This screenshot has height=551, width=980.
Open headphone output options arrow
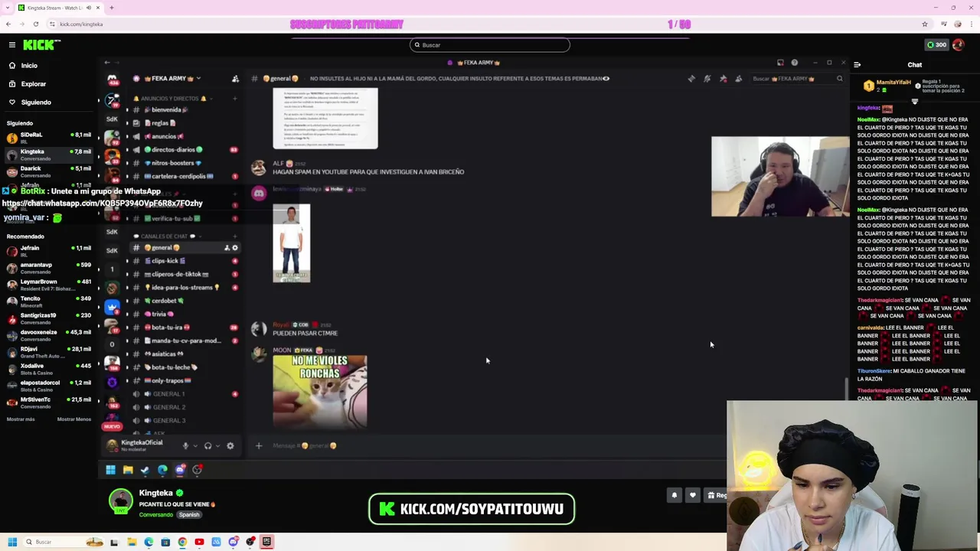point(218,445)
